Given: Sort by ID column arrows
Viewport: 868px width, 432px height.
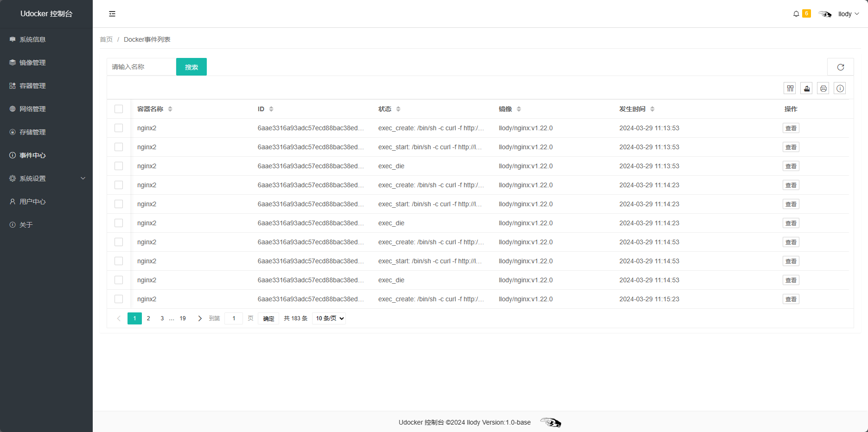Looking at the screenshot, I should 271,109.
